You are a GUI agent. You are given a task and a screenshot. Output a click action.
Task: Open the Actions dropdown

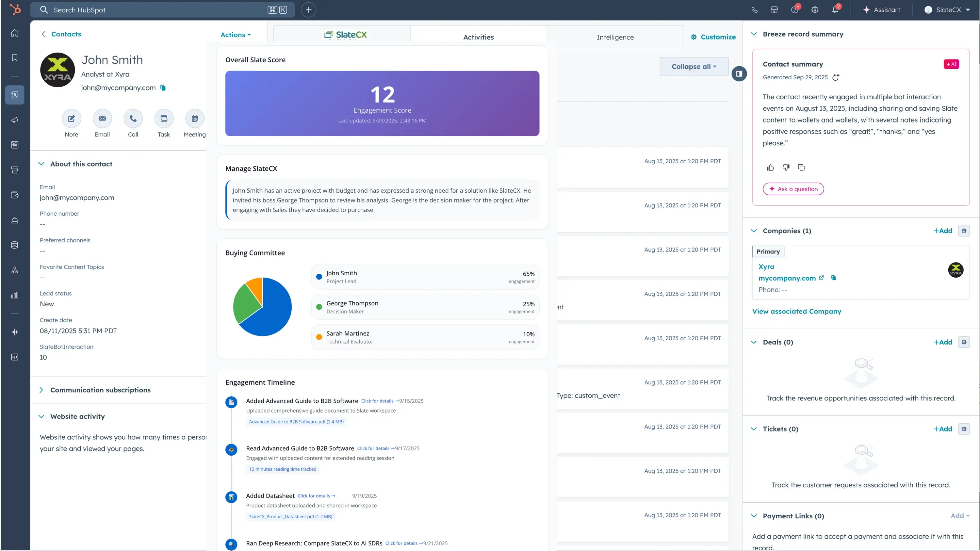pos(236,35)
